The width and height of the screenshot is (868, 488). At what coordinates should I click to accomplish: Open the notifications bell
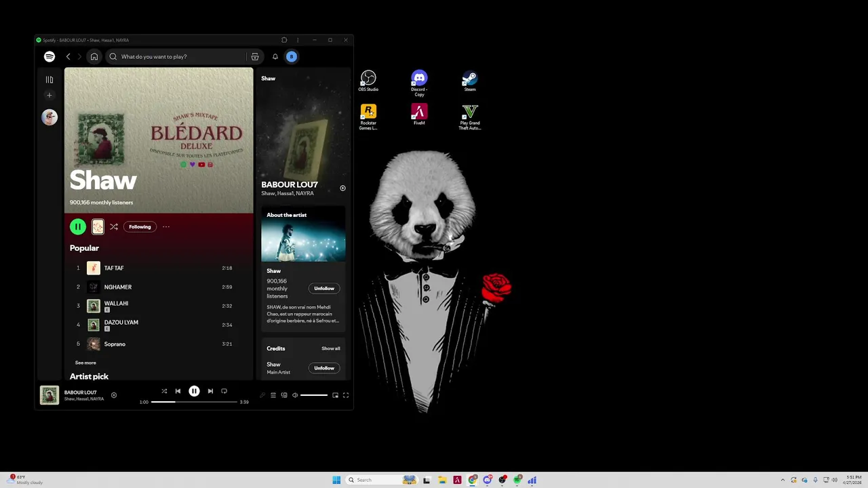coord(275,57)
